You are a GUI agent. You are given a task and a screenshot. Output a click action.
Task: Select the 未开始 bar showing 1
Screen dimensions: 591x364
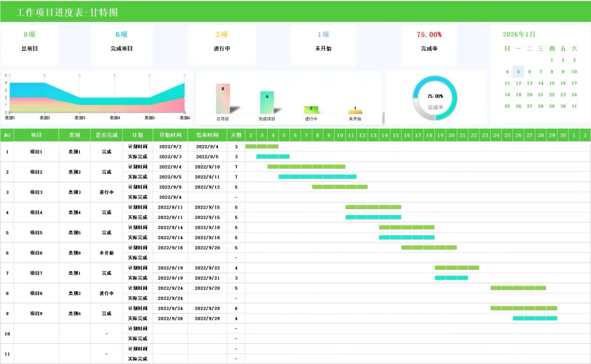coord(355,112)
